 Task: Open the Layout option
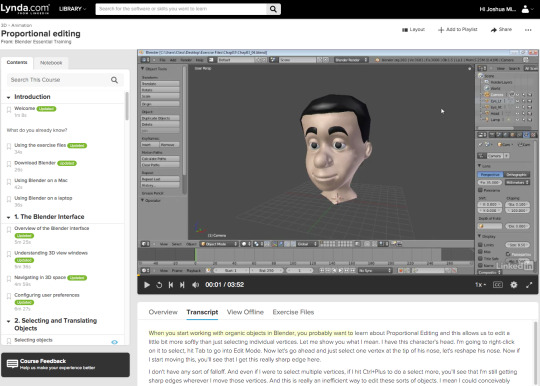click(x=413, y=30)
